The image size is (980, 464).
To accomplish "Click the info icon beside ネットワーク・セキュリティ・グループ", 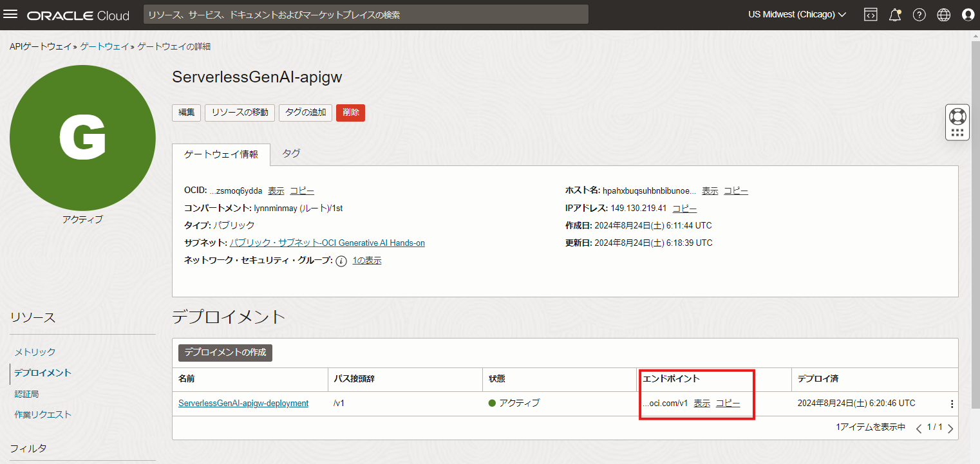I will pyautogui.click(x=342, y=261).
